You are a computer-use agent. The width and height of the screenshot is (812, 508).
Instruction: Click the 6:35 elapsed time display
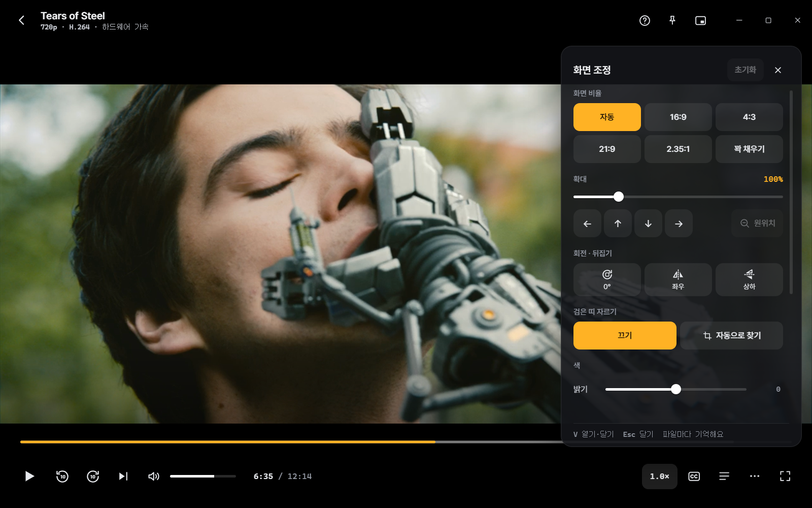click(x=263, y=477)
